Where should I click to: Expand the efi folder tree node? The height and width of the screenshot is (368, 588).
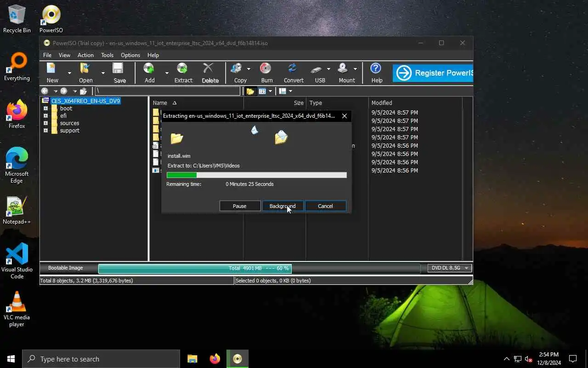pos(45,116)
